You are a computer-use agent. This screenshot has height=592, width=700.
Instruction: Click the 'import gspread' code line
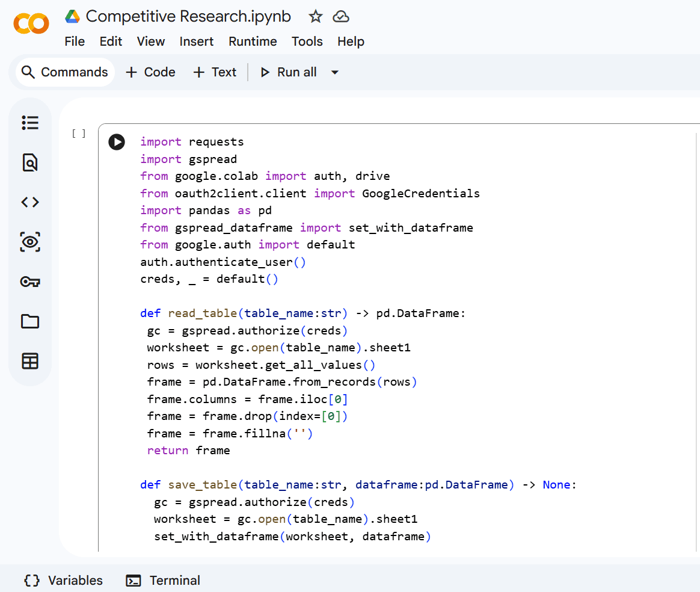pos(188,159)
